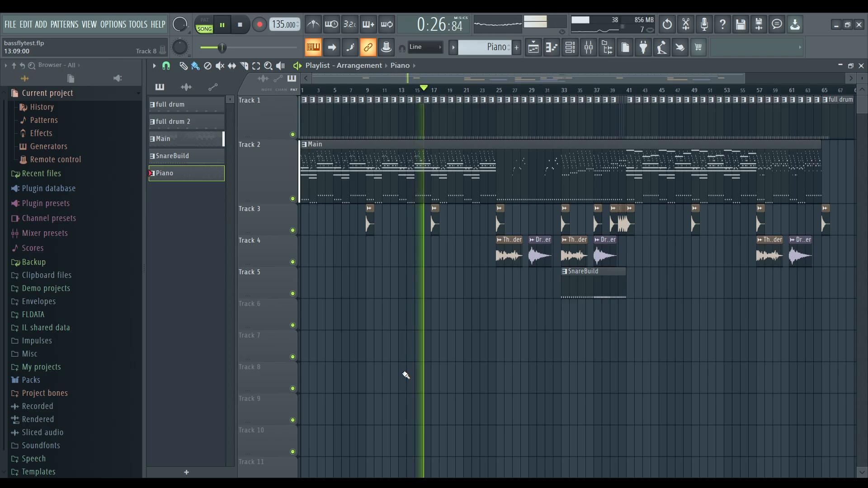The width and height of the screenshot is (868, 488).
Task: Select the zoom tool magnifier
Action: tap(268, 66)
